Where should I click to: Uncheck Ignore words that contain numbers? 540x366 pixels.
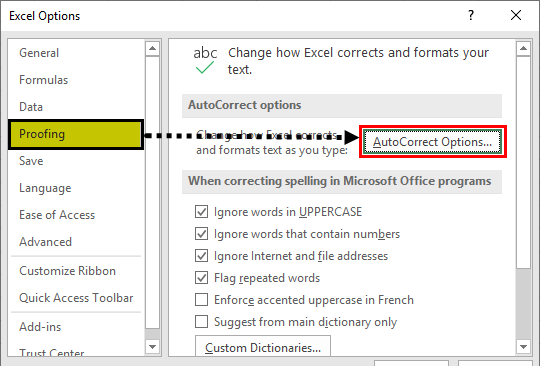click(201, 234)
